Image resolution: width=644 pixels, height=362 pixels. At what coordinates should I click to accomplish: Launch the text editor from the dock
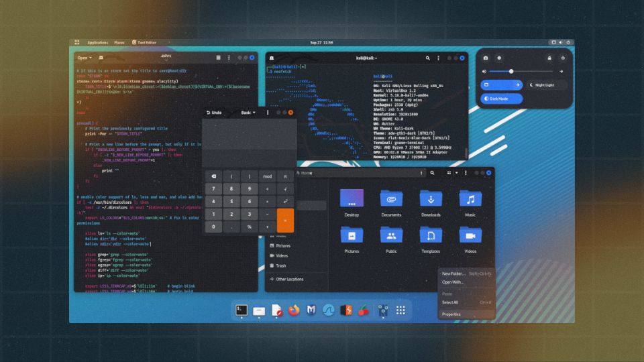[x=276, y=310]
